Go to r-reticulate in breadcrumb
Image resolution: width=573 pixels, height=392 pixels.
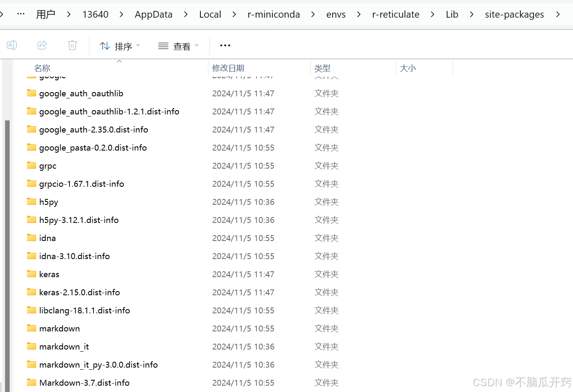(x=396, y=14)
